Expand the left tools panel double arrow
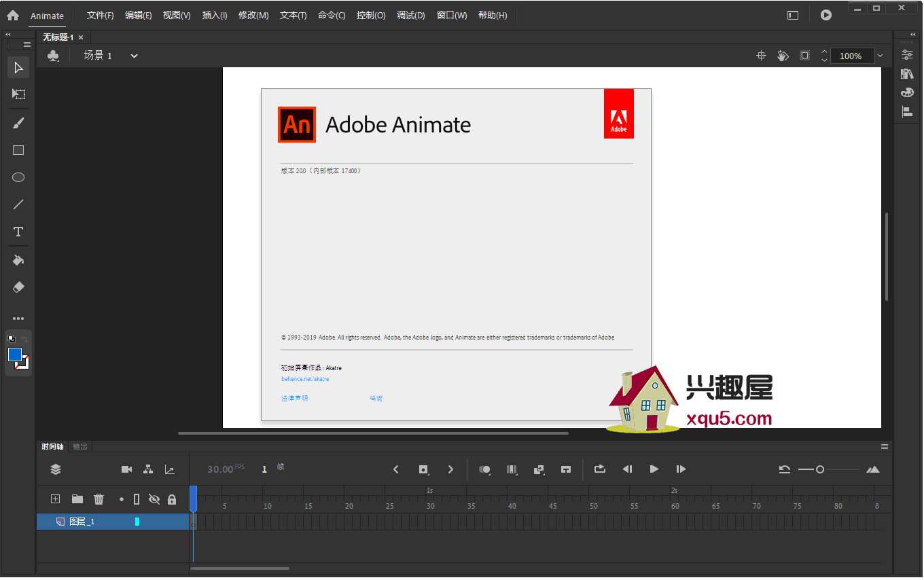Screen dimensions: 924x580 (x=8, y=34)
